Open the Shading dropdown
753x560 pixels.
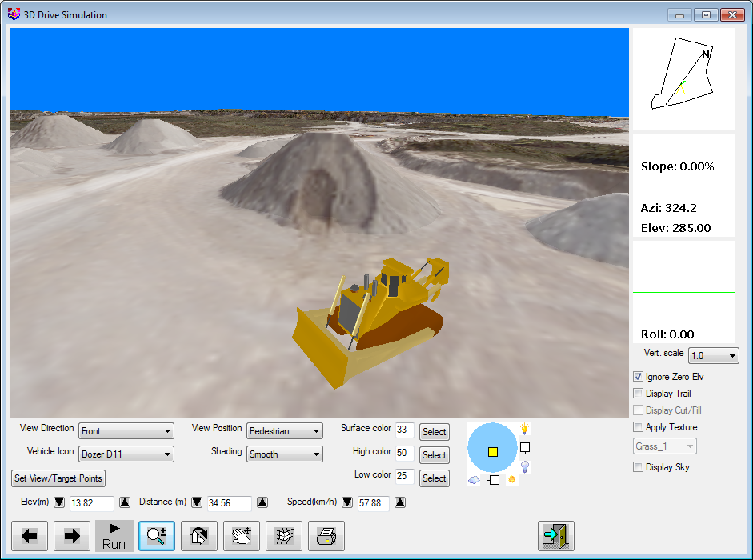285,454
